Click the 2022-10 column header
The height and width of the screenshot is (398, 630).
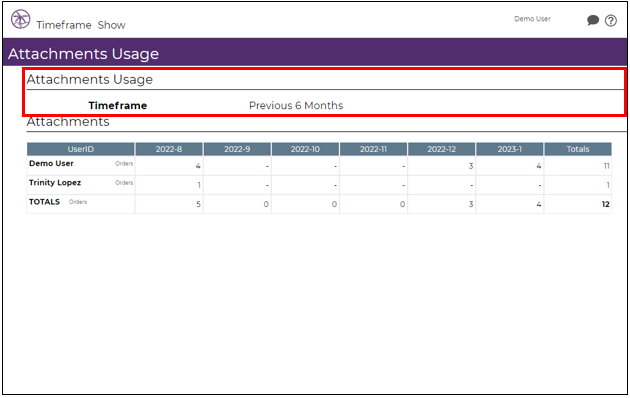click(x=305, y=149)
